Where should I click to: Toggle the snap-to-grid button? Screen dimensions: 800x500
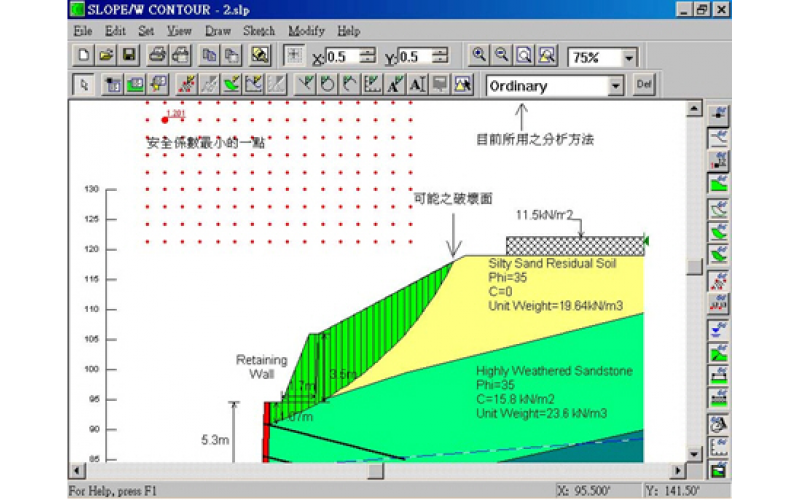point(294,55)
